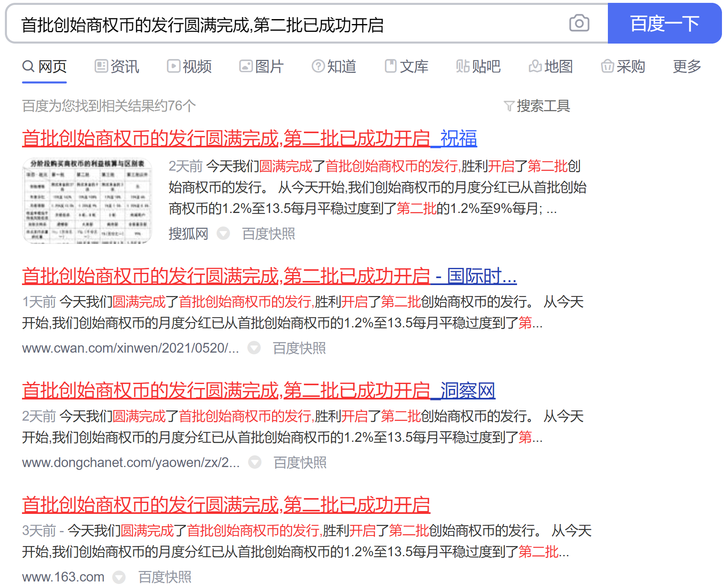Click the news icon on 资讯 tab
Image resolution: width=724 pixels, height=588 pixels.
click(x=101, y=66)
